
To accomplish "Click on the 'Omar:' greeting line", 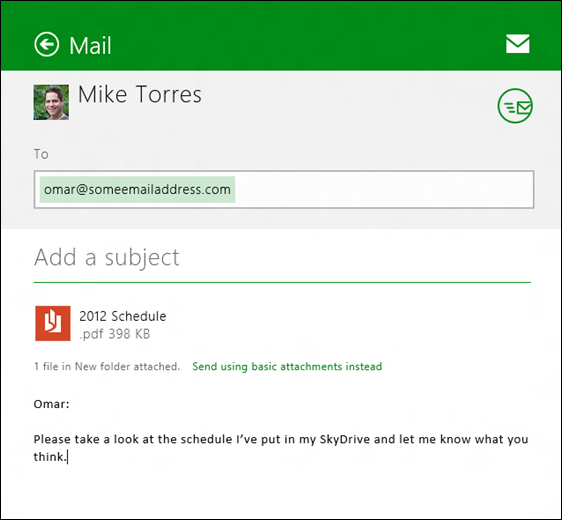I will pyautogui.click(x=51, y=404).
